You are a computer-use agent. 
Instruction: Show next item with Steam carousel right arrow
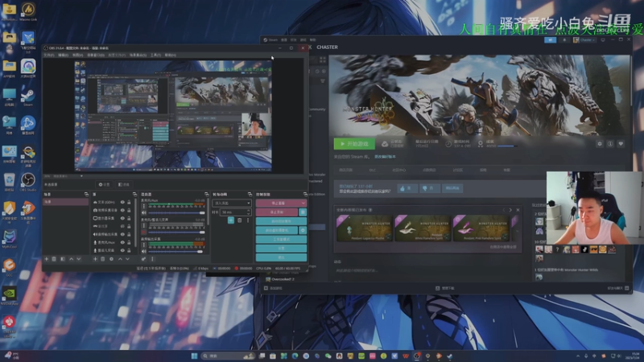(510, 210)
